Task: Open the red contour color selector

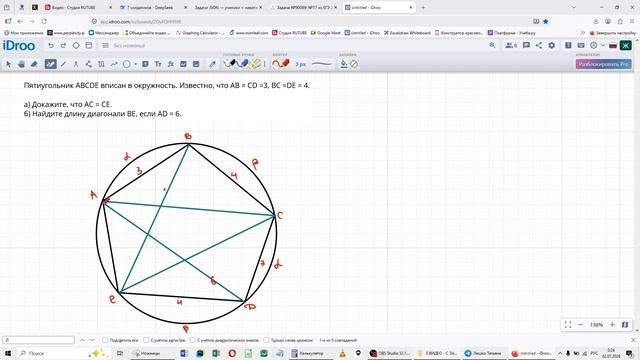Action: point(281,64)
